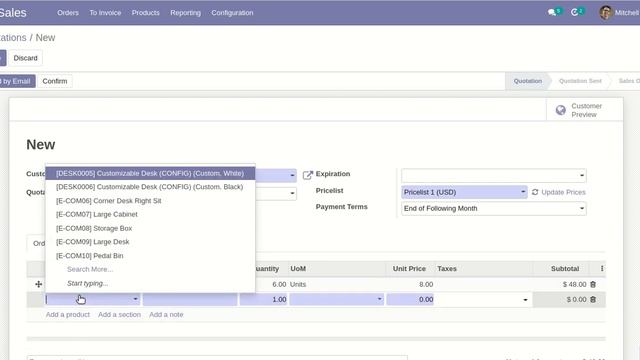Image resolution: width=640 pixels, height=360 pixels.
Task: Click the Unit Price column header
Action: (x=409, y=269)
